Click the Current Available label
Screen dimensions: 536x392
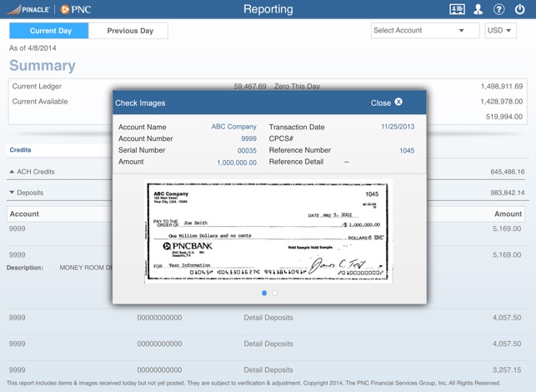click(x=40, y=101)
